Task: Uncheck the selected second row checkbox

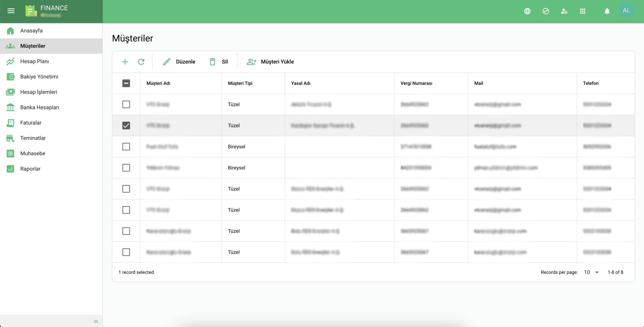Action: [x=126, y=125]
